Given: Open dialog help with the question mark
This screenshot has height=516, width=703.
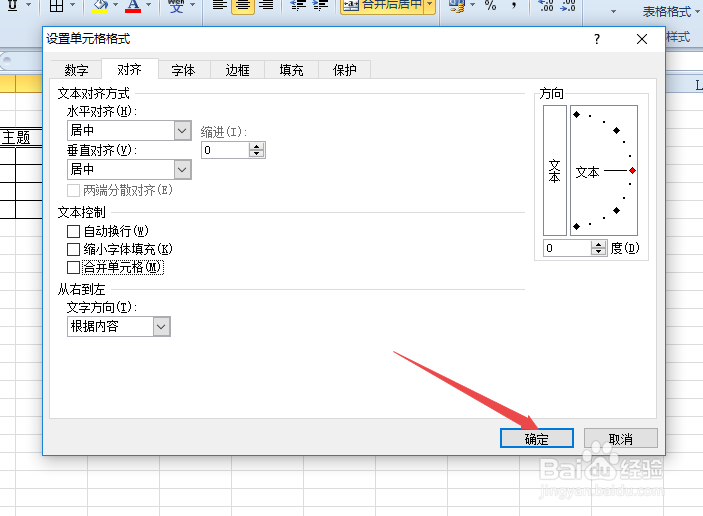Looking at the screenshot, I should (x=597, y=39).
